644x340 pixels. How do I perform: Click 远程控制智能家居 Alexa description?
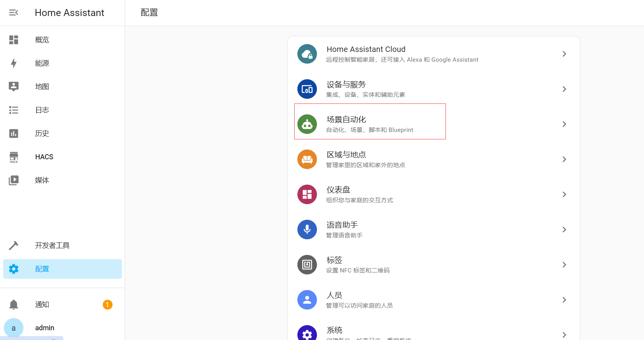tap(402, 60)
